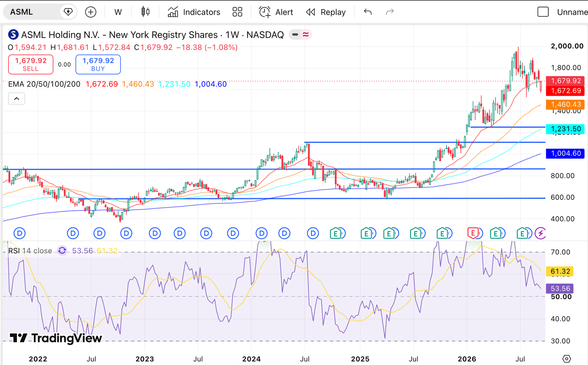This screenshot has height=365, width=588.
Task: Click the 2023 time axis label
Action: [x=144, y=359]
